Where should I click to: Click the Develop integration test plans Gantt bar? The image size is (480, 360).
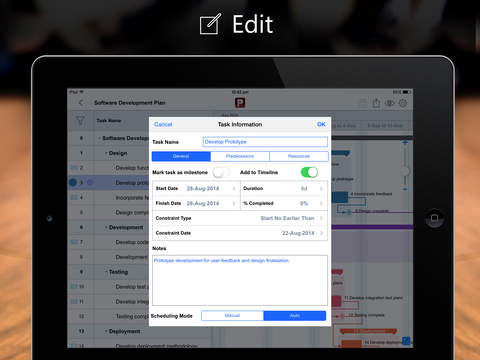pos(337,301)
